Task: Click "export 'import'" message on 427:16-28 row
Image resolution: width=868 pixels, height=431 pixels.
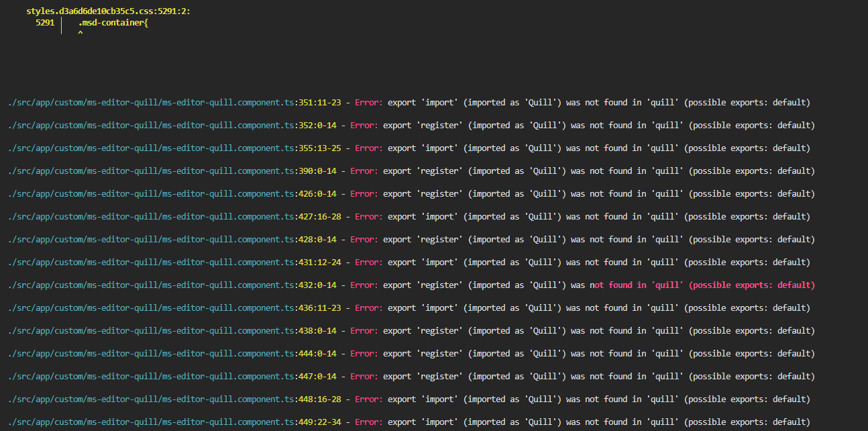Action: pos(424,217)
